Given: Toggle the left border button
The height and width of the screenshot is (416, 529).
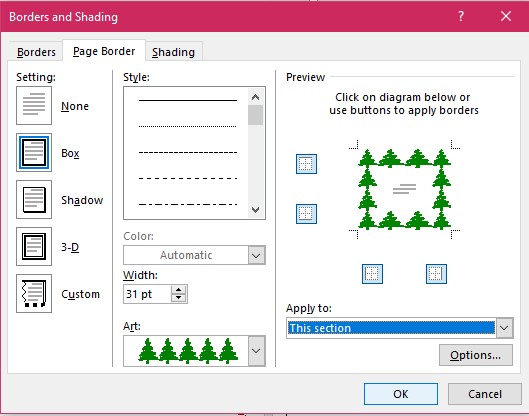Looking at the screenshot, I should pos(372,274).
